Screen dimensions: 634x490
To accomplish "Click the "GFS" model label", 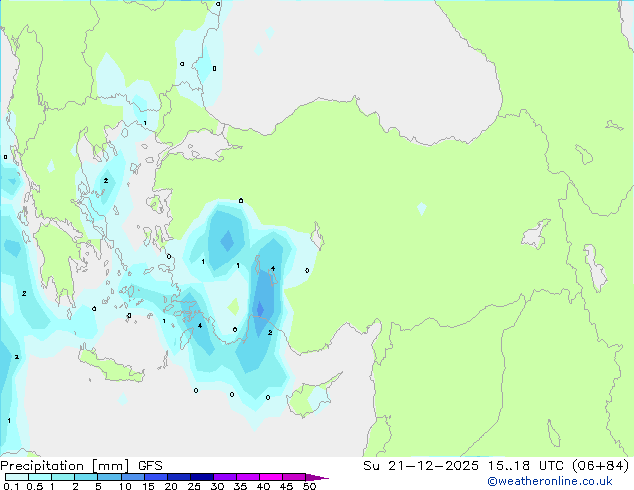I will [x=150, y=466].
